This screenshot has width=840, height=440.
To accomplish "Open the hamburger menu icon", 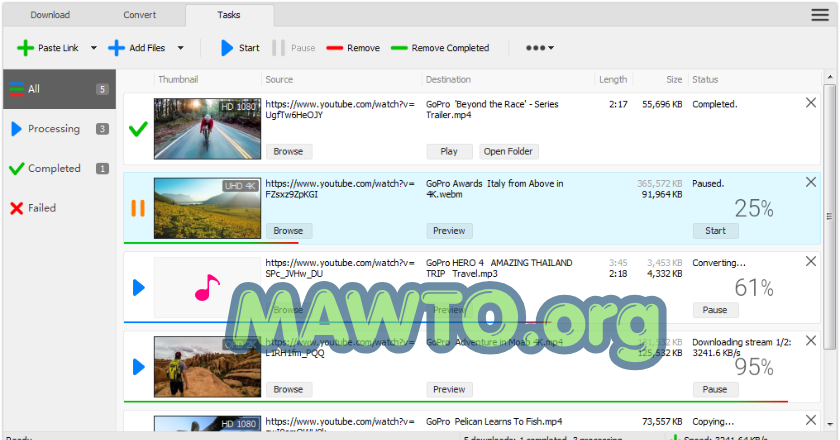I will [x=820, y=15].
